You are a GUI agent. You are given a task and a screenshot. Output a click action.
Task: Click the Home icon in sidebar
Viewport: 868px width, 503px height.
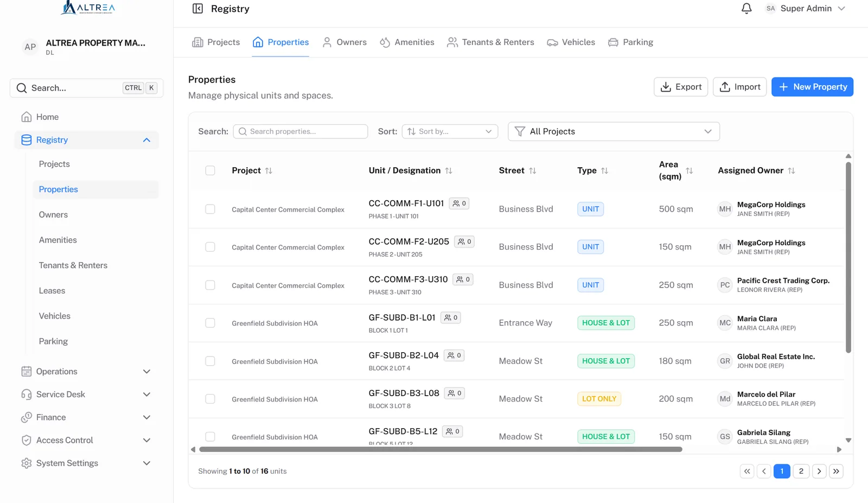coord(26,117)
